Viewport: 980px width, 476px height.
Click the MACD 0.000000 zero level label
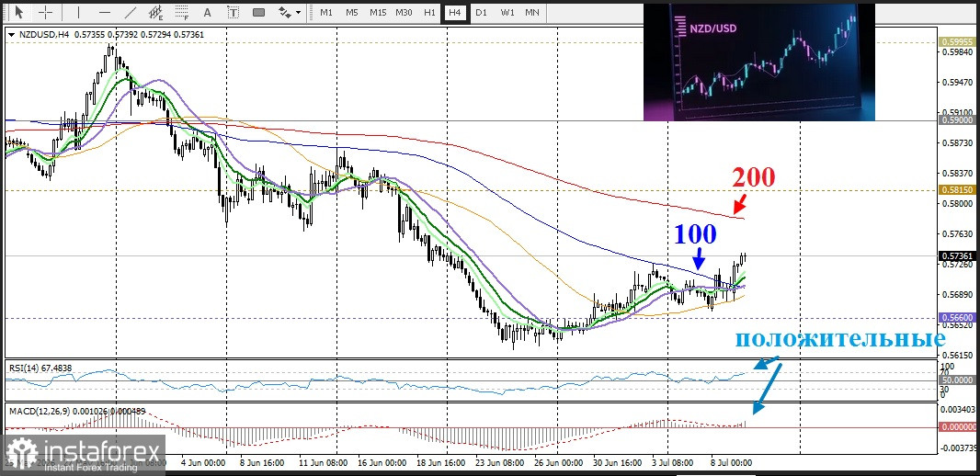(956, 427)
